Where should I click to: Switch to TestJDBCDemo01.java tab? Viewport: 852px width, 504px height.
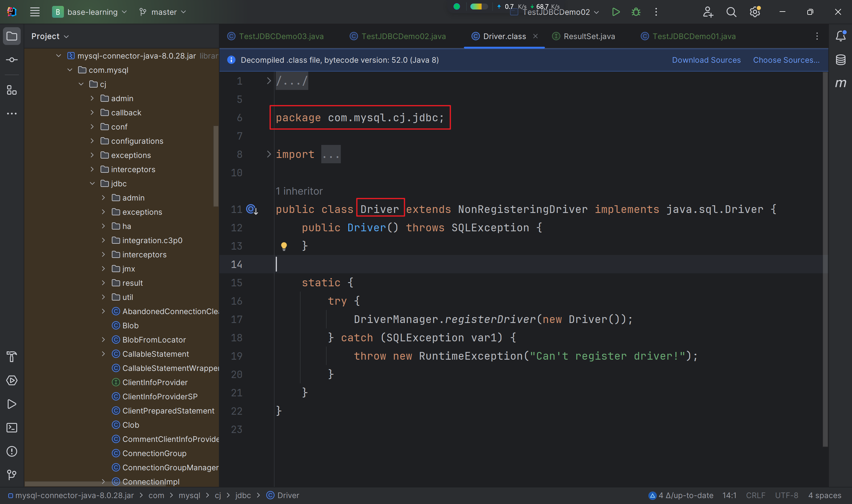[688, 36]
